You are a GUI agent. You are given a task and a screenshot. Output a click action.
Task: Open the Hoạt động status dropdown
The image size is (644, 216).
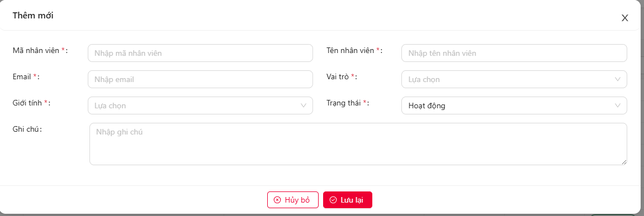pyautogui.click(x=514, y=105)
